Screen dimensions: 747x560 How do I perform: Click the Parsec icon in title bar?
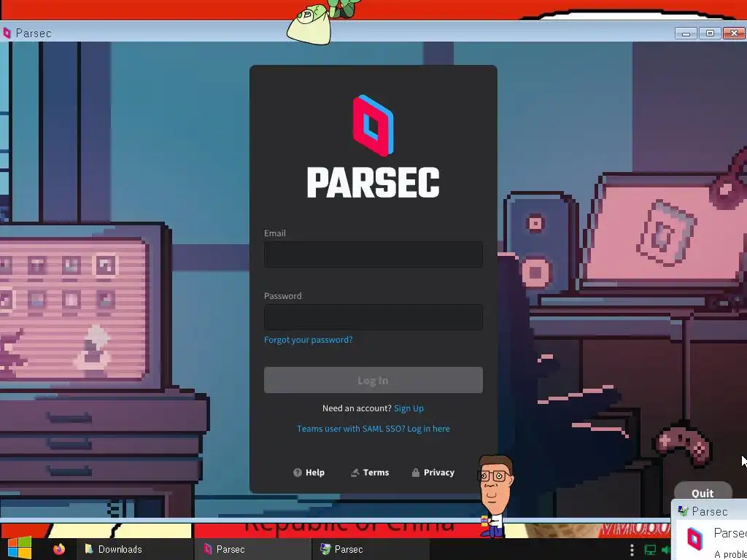coord(7,33)
